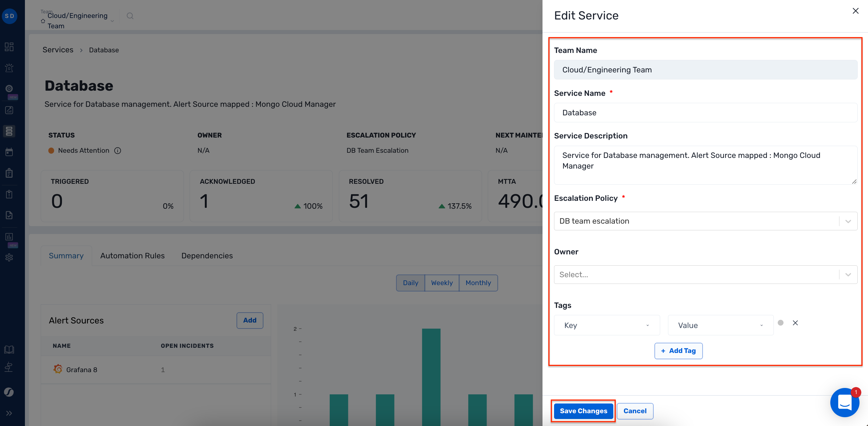Screen dimensions: 868x426
Task: Open the dashboard icon in sidebar
Action: (9, 47)
